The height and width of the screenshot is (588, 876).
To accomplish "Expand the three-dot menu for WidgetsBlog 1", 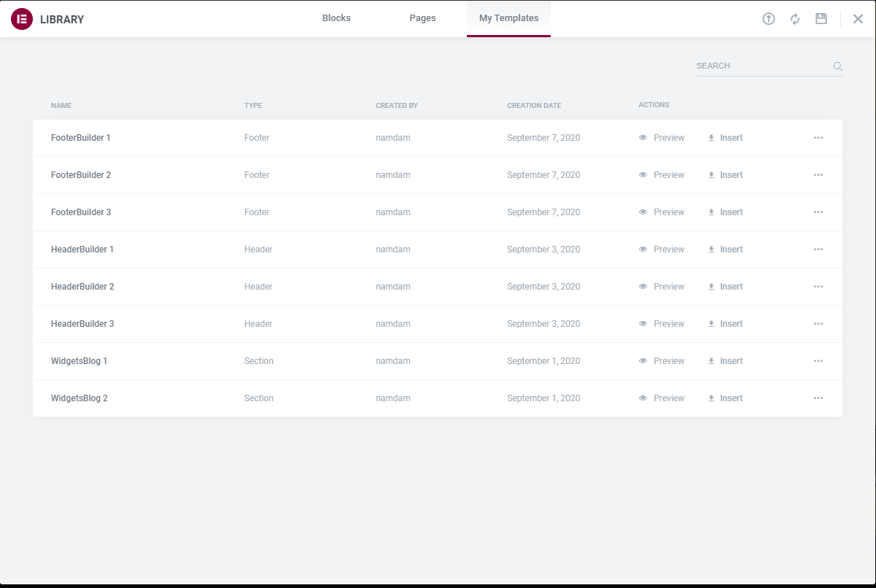I will 818,361.
